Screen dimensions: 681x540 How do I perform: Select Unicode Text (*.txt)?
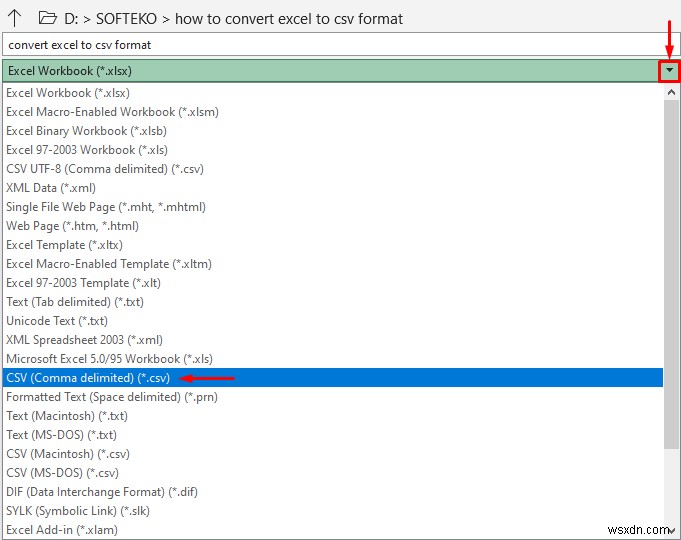click(333, 321)
